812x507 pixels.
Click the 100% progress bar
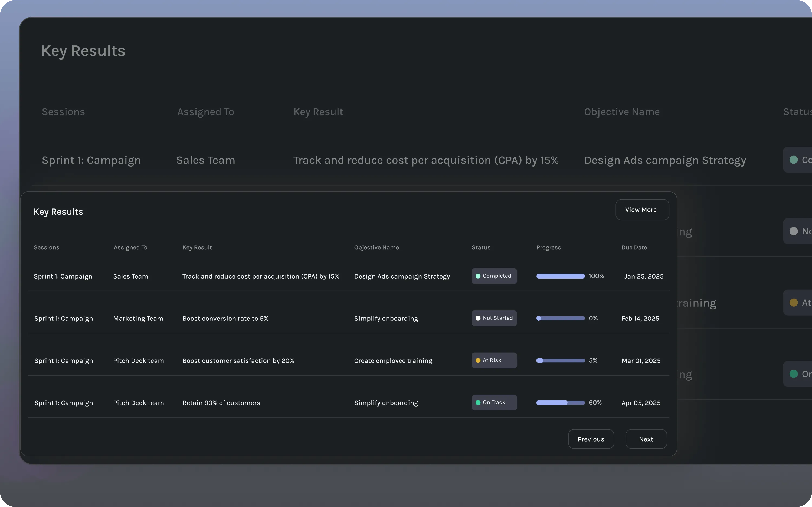pos(560,276)
